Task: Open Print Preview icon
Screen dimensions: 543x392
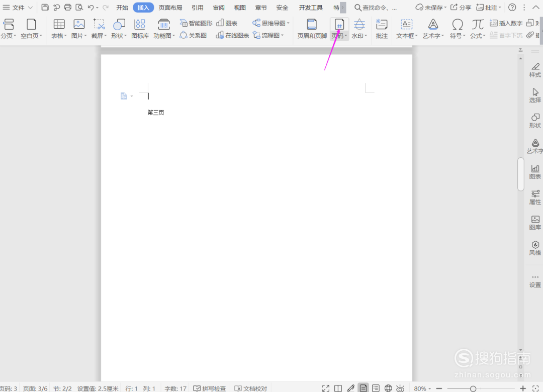Action: click(x=79, y=7)
